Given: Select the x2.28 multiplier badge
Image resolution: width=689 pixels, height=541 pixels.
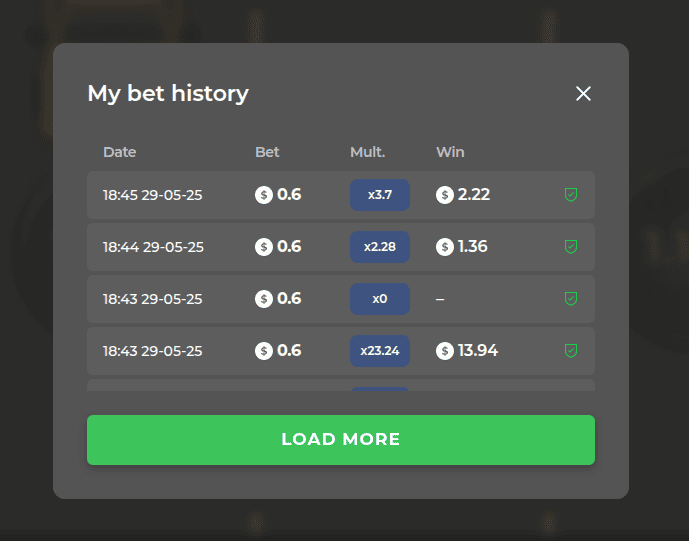Looking at the screenshot, I should 380,247.
